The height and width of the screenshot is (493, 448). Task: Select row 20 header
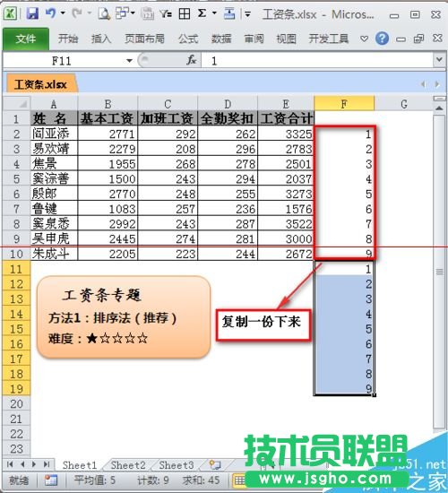16,404
